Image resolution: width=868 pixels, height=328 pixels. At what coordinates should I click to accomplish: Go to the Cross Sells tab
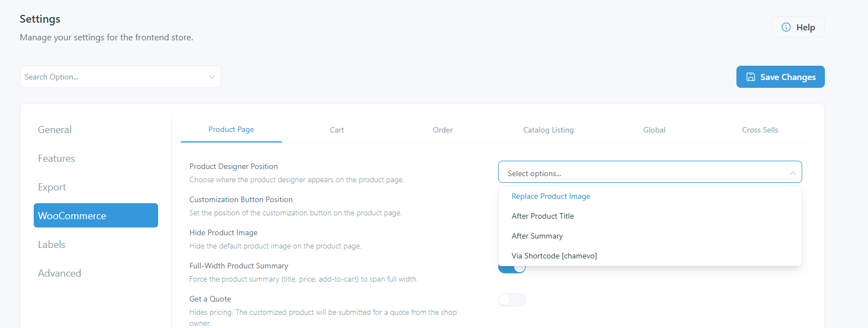pyautogui.click(x=760, y=130)
